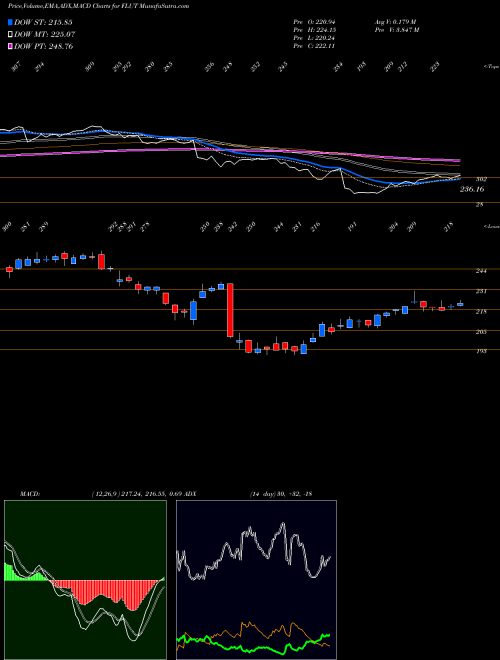
Task: Click the large red candlestick in the price chart
Action: pyautogui.click(x=230, y=310)
